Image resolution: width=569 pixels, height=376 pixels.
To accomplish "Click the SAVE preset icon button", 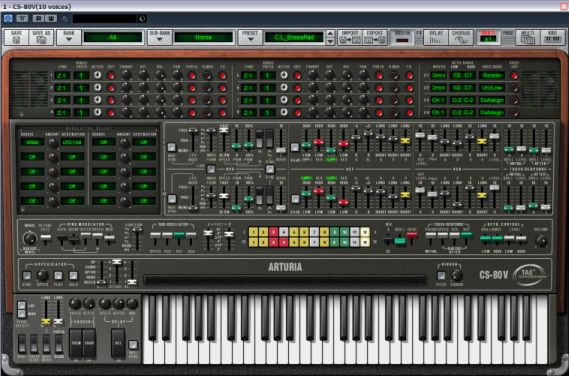I will point(16,37).
